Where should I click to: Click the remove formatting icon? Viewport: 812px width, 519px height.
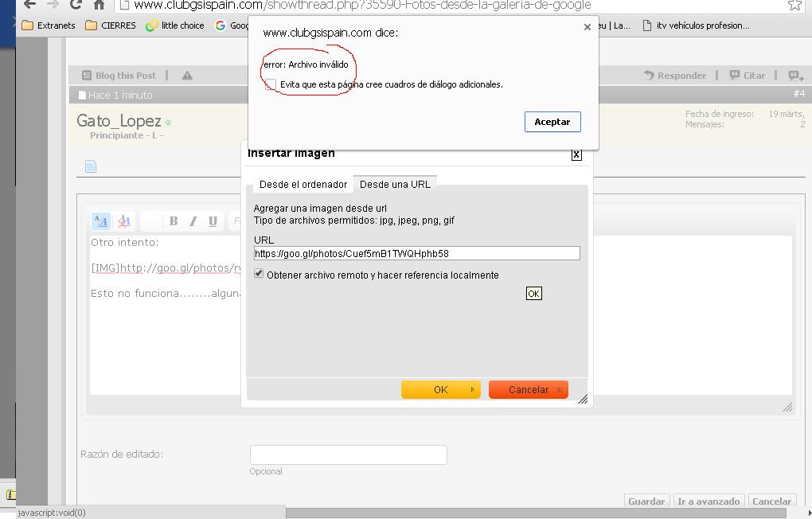pos(124,221)
